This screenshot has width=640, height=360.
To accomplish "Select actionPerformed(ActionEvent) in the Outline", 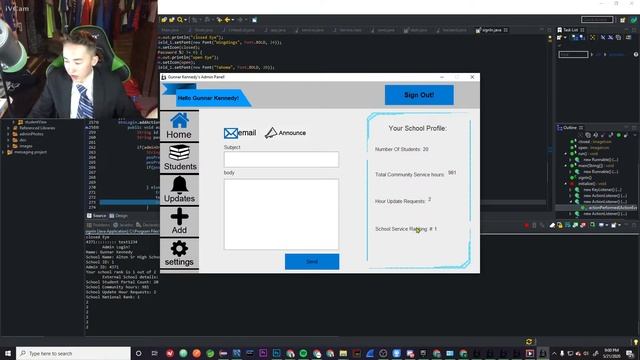I will 609,208.
